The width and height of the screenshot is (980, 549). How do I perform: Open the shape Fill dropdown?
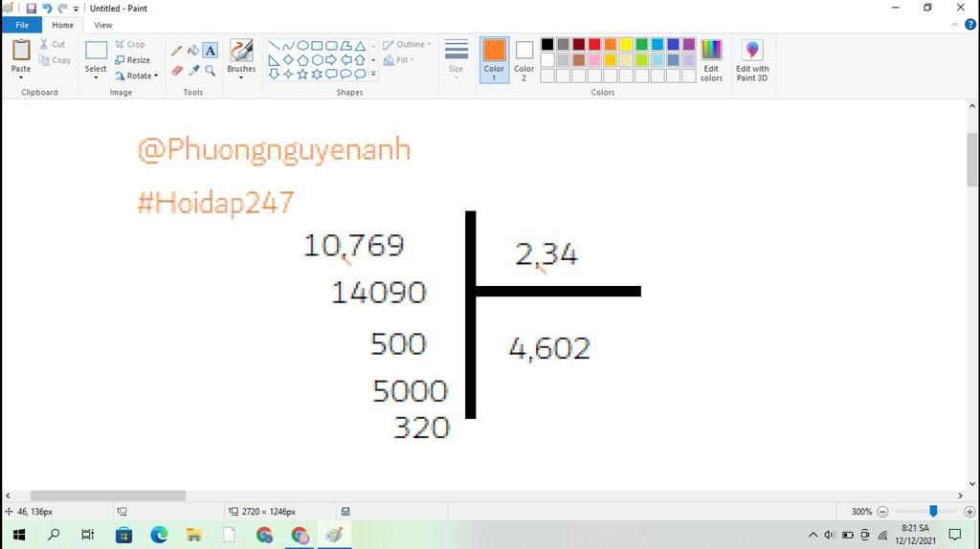pyautogui.click(x=399, y=60)
